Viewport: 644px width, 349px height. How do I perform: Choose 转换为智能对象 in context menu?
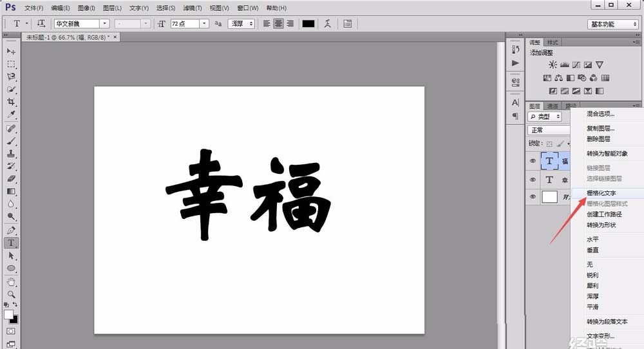pos(608,153)
